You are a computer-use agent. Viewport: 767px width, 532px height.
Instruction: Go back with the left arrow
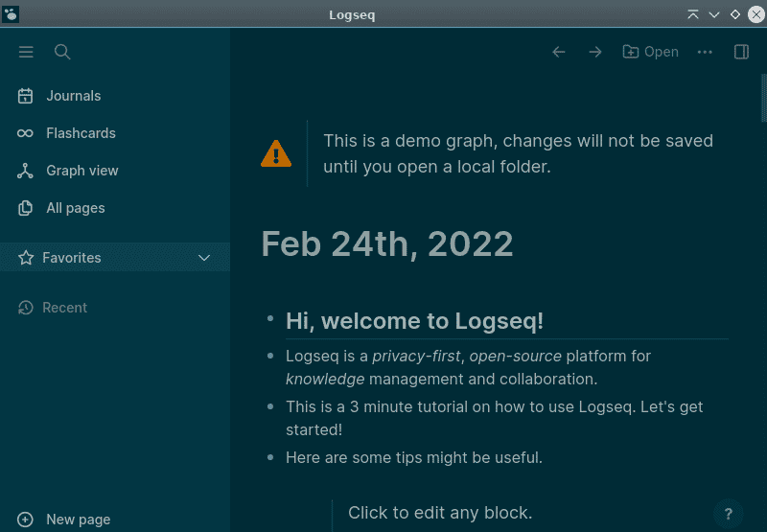pyautogui.click(x=559, y=52)
